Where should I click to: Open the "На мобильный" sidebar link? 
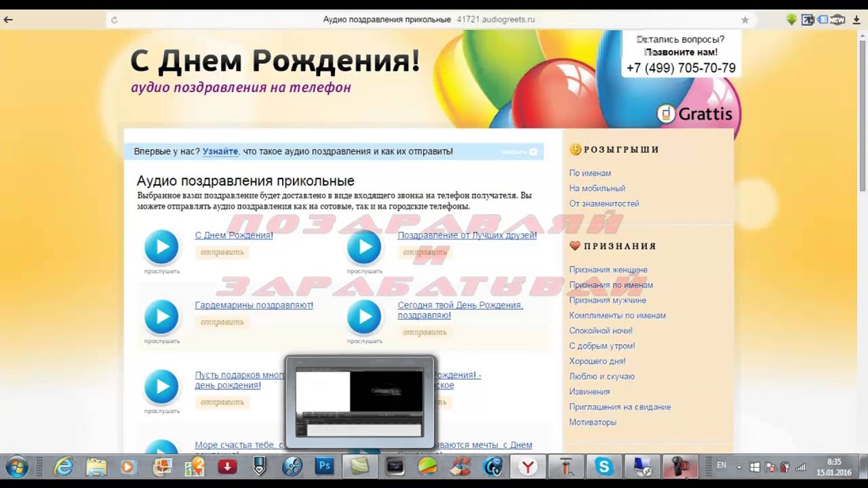597,188
